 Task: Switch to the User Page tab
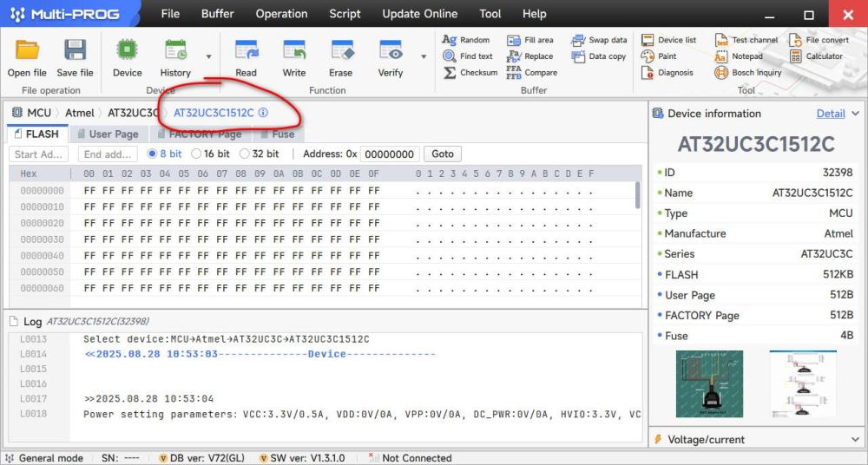click(108, 134)
